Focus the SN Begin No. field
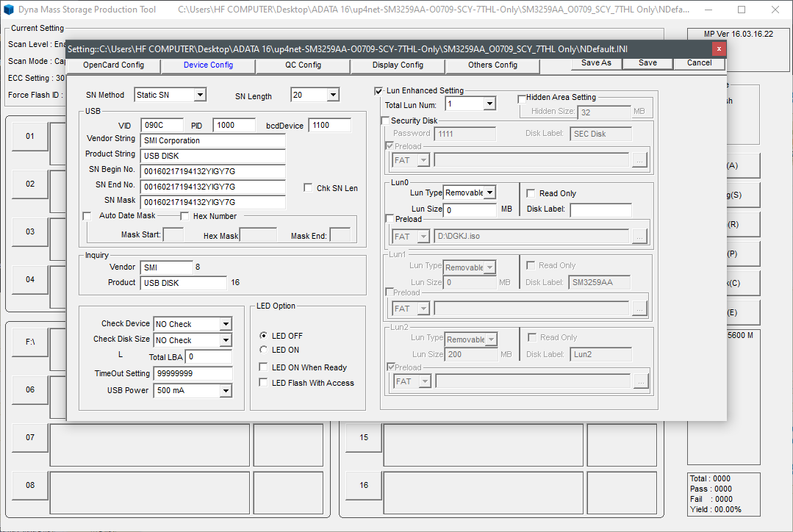Image resolution: width=793 pixels, height=532 pixels. click(213, 171)
